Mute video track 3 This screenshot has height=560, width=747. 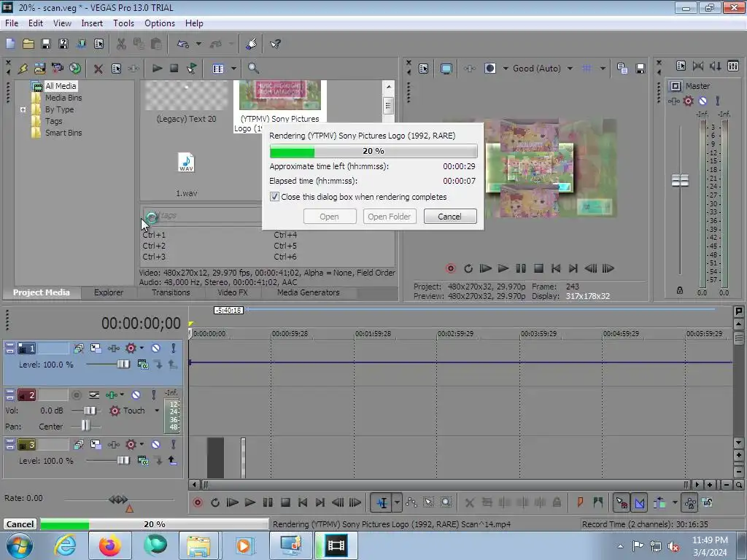click(156, 445)
